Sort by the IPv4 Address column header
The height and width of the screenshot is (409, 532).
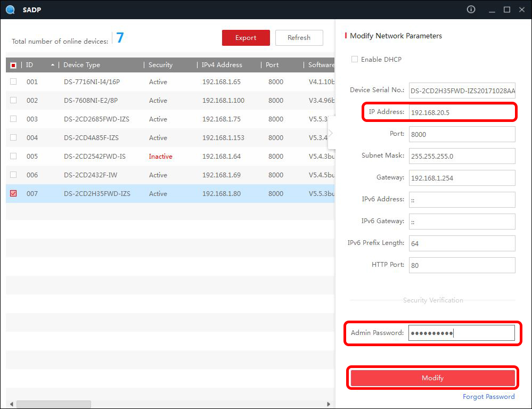222,65
